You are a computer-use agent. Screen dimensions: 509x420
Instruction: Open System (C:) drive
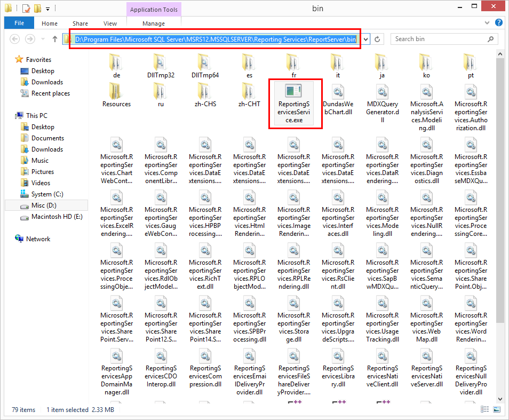(x=47, y=194)
